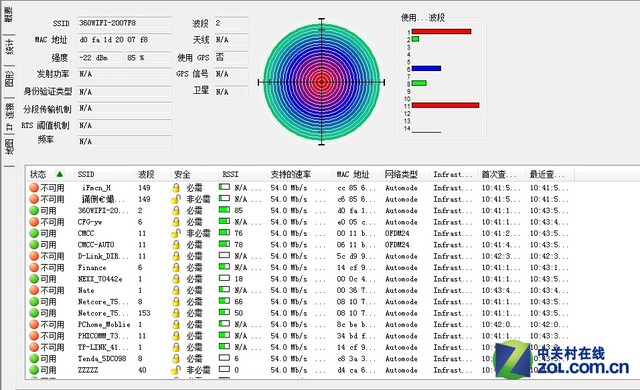Screen dimensions: 640x390
Task: Click the RSSI signal bar for NEXX_70442e showing 18
Action: [x=224, y=279]
